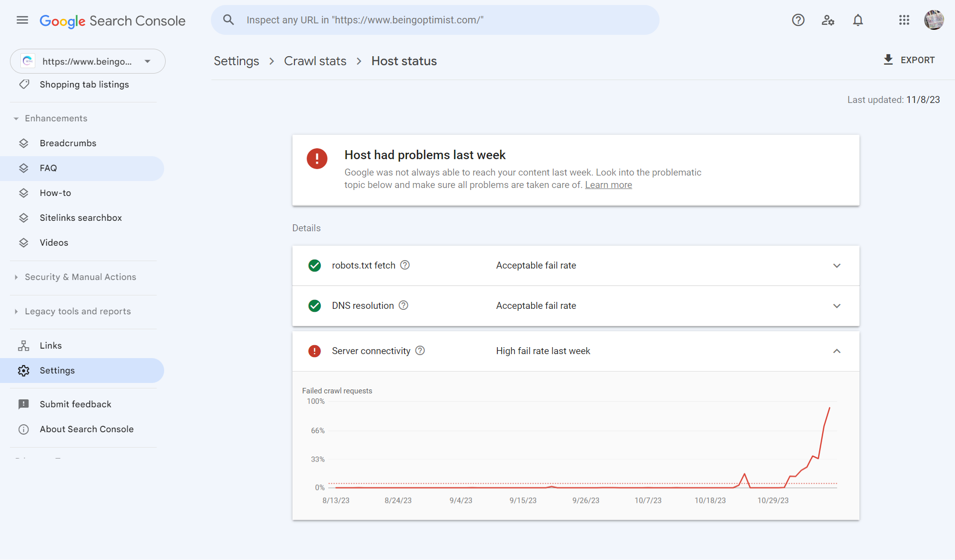Click the green check beside robots.txt fetch
The image size is (955, 560).
click(314, 266)
